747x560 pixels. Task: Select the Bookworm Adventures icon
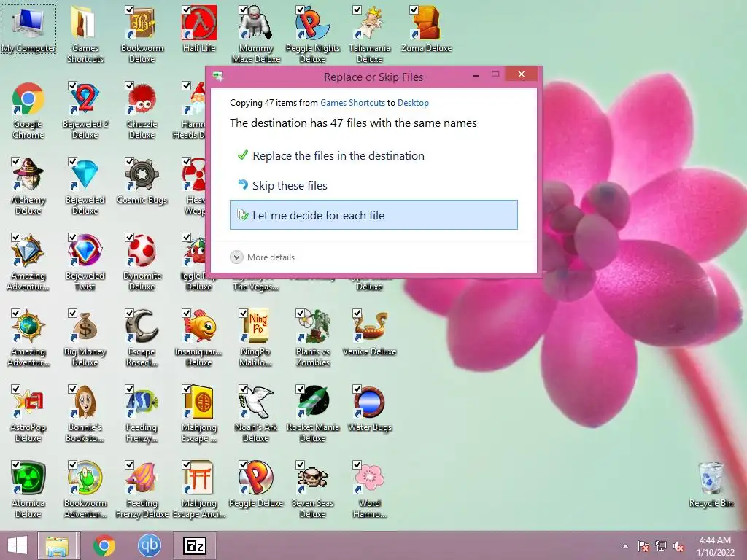tap(85, 478)
